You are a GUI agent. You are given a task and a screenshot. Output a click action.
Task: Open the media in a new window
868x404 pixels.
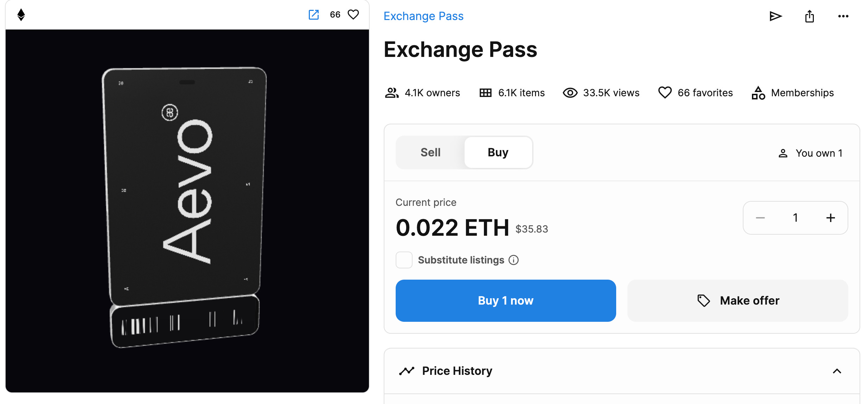[314, 15]
